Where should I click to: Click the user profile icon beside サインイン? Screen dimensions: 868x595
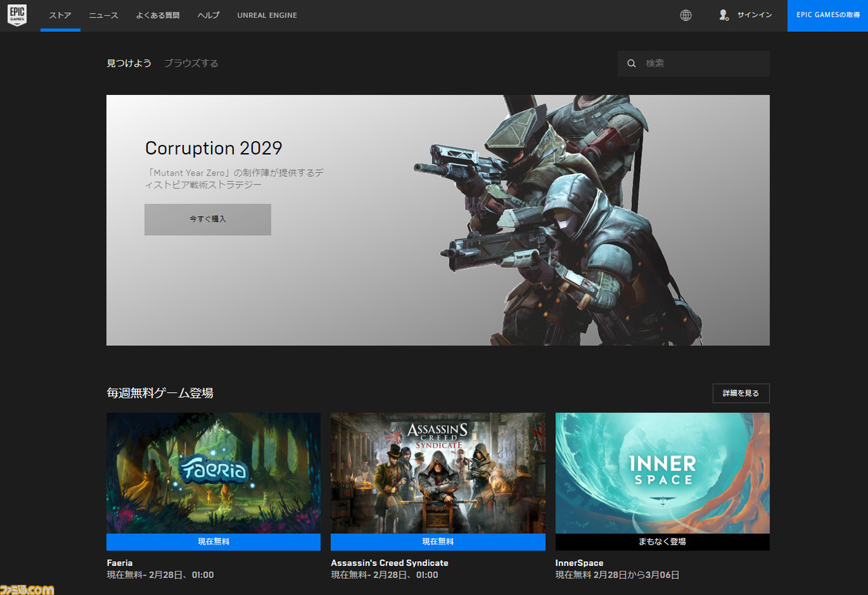[724, 15]
